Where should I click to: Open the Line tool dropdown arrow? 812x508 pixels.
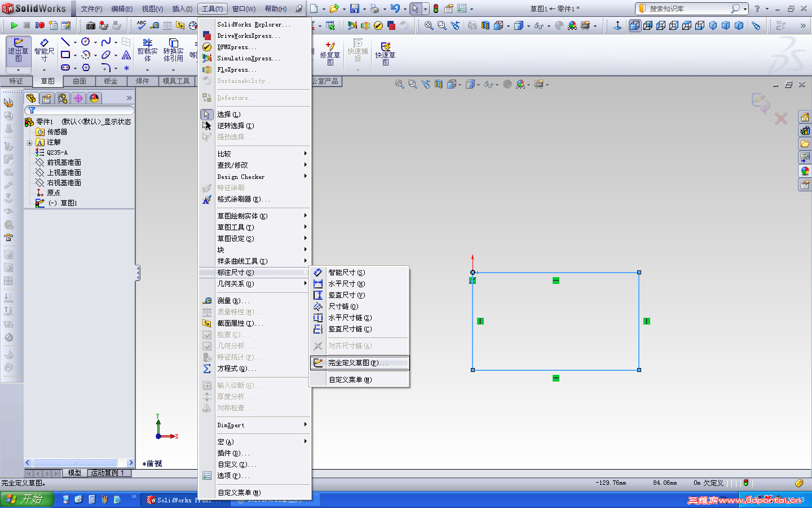pyautogui.click(x=75, y=42)
